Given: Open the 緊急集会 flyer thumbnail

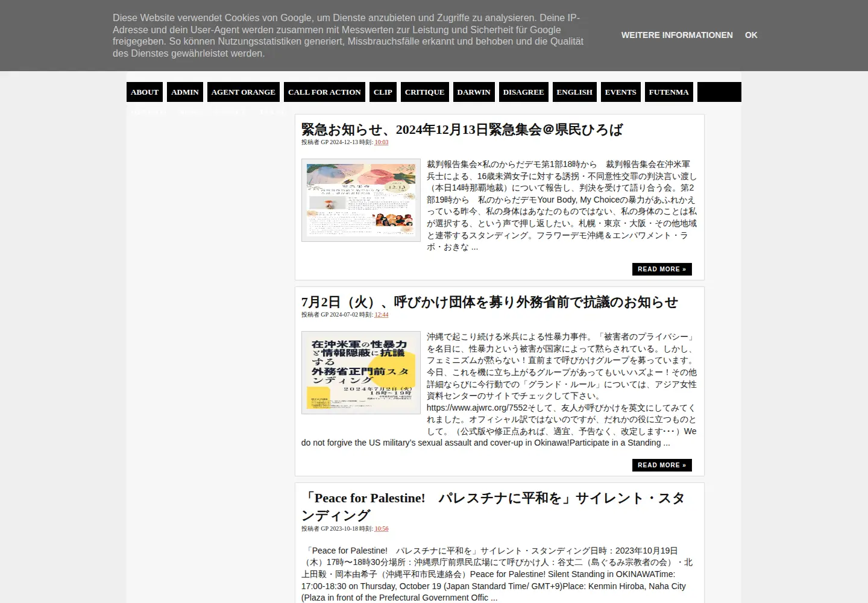Looking at the screenshot, I should (x=361, y=200).
